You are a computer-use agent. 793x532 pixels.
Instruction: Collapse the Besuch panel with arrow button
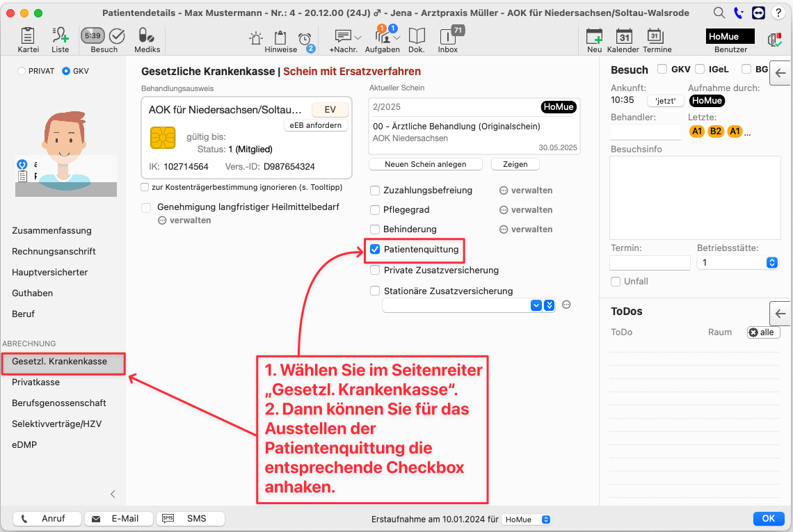coord(780,73)
